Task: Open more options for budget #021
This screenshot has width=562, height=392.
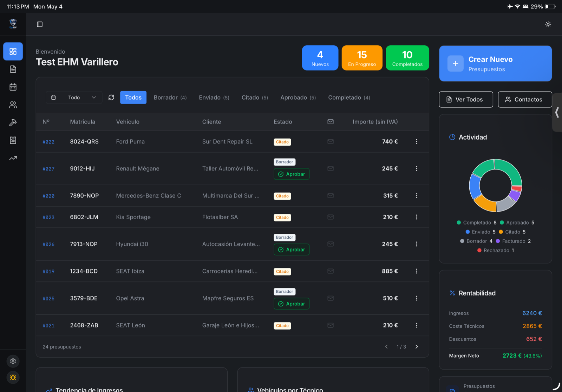Action: 417,325
